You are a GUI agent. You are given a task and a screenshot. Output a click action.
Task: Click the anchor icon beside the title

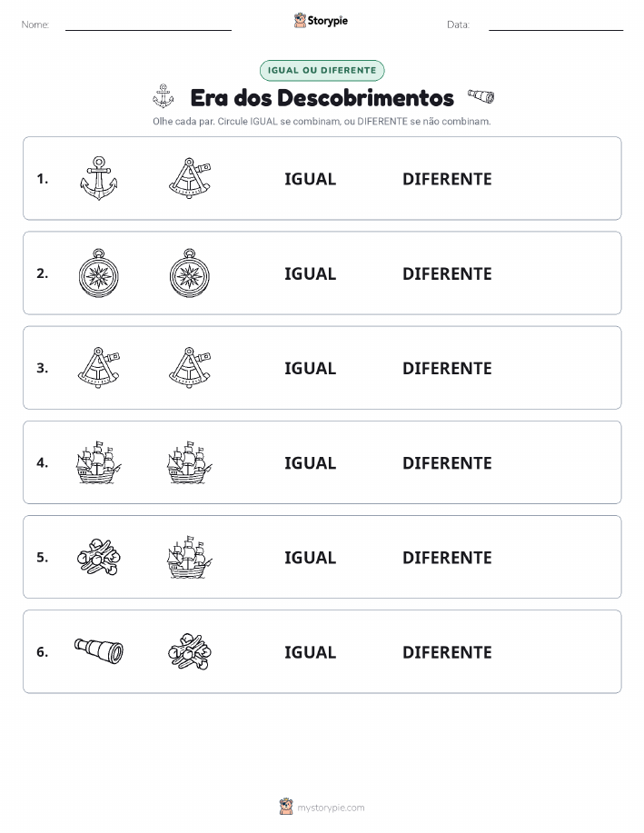click(x=163, y=96)
